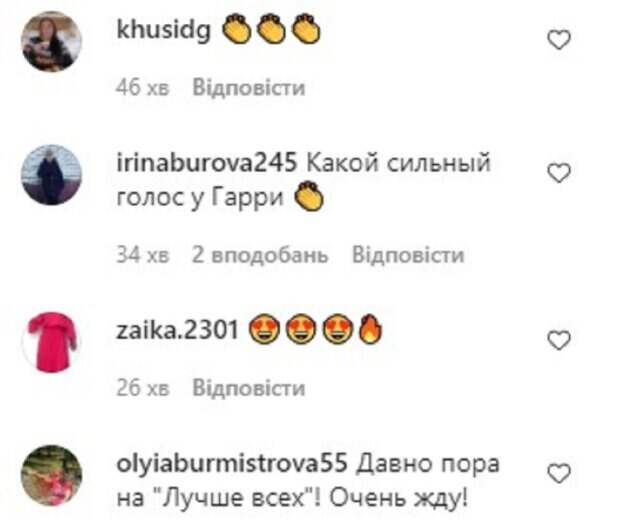View the pink coat avatar of zaika.2301

(51, 342)
